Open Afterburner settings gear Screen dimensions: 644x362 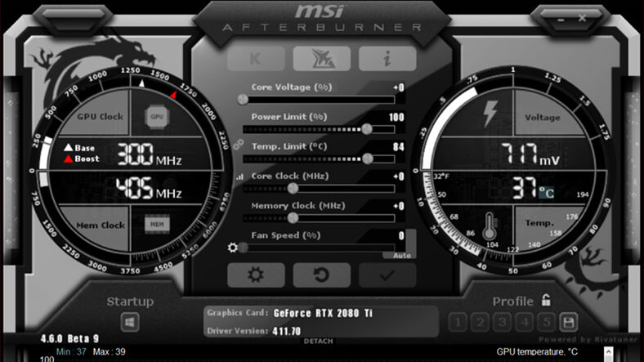point(256,275)
